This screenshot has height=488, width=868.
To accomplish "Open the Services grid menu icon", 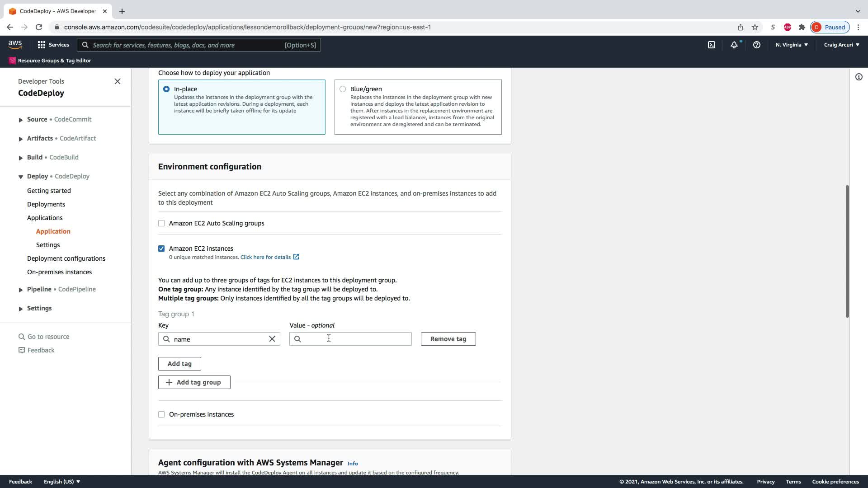I will (42, 45).
